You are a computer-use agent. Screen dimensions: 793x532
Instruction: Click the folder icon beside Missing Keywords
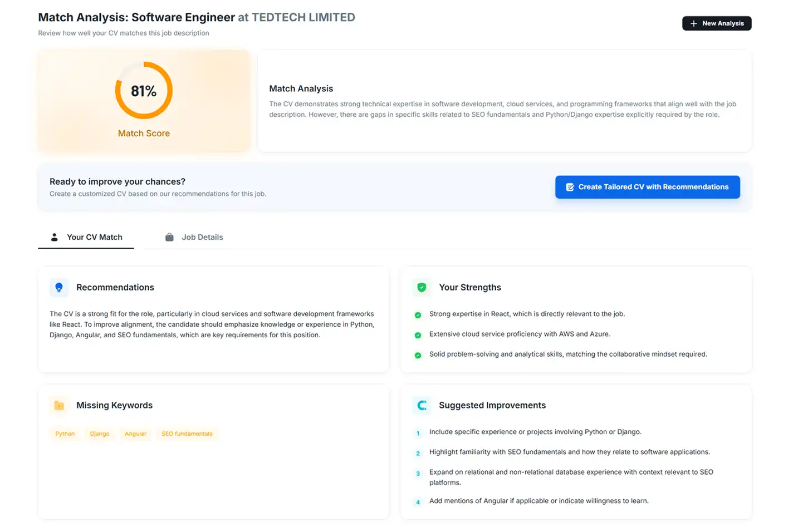[59, 406]
